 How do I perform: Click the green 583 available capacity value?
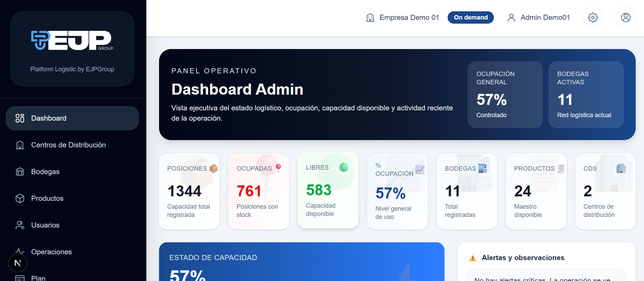[319, 190]
